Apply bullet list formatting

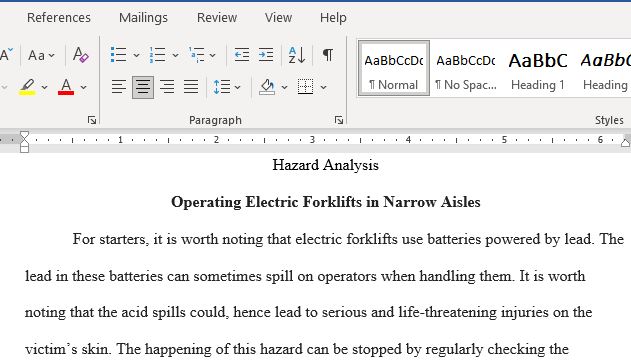118,55
